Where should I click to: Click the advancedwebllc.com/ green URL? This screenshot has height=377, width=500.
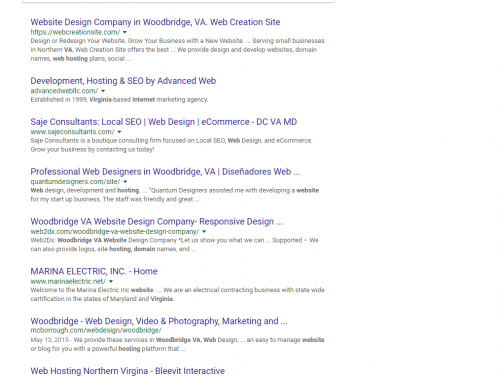point(64,91)
